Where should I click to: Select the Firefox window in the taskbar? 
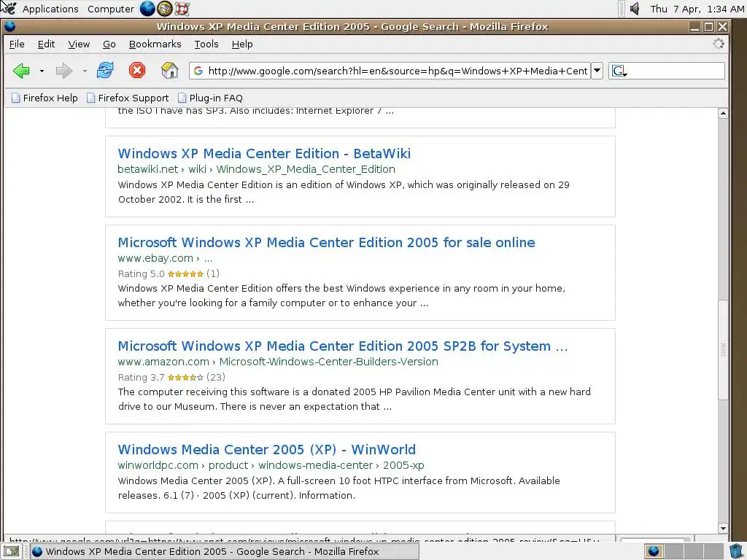click(225, 551)
